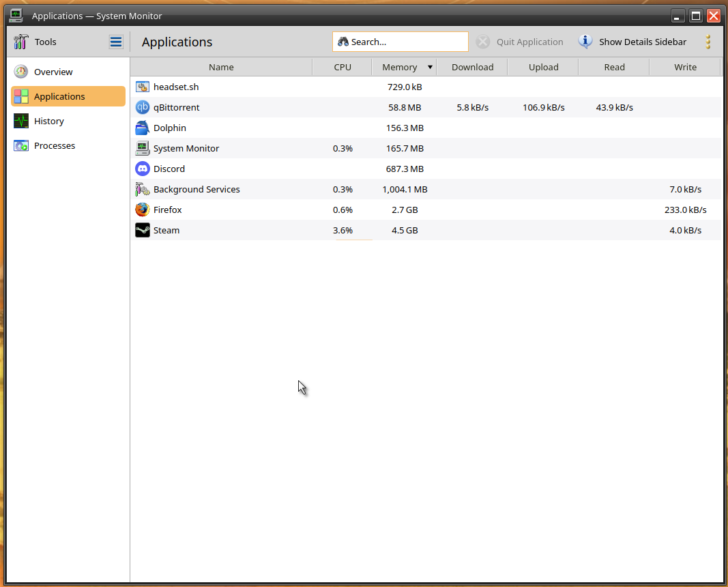
Task: Click Firefox's 2.7 GB memory value
Action: pos(405,210)
